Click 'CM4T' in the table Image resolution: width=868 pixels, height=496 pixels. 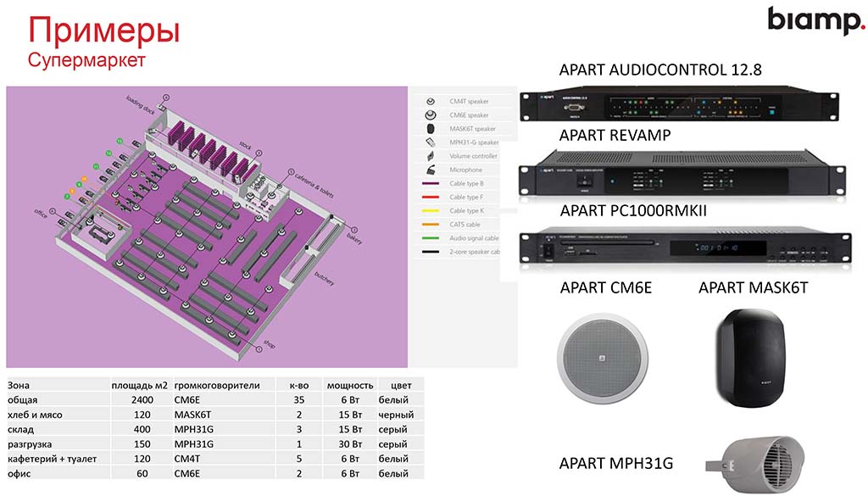pos(187,459)
